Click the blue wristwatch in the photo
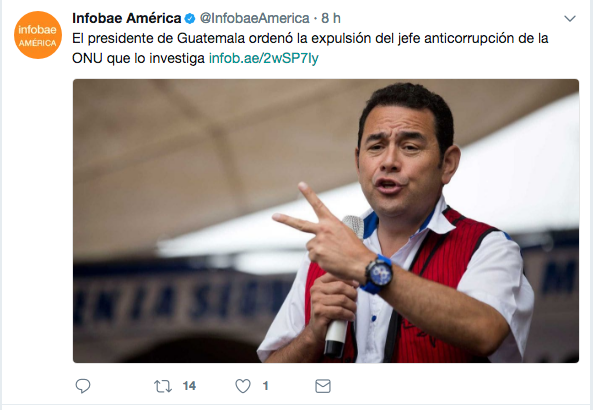This screenshot has height=410, width=593. [378, 274]
